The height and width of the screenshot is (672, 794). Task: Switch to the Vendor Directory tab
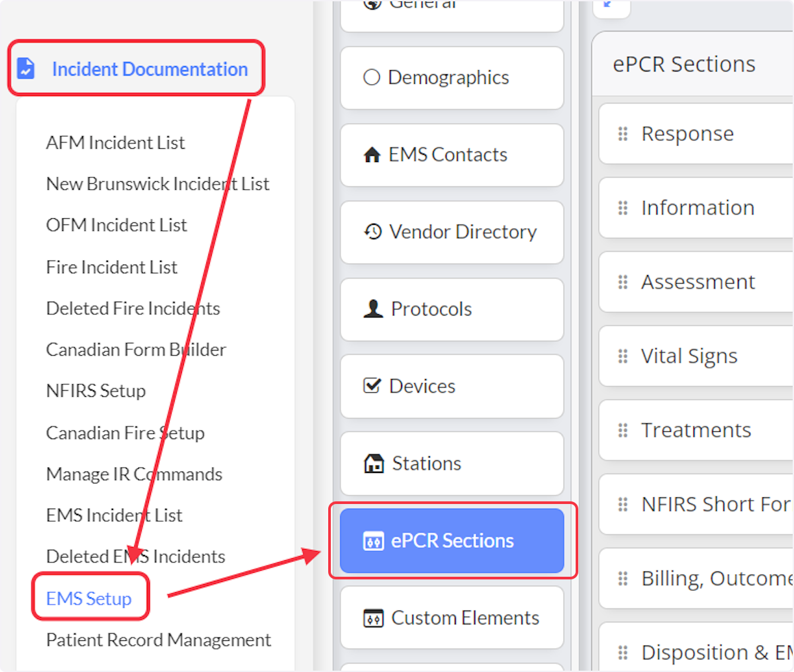coord(452,232)
